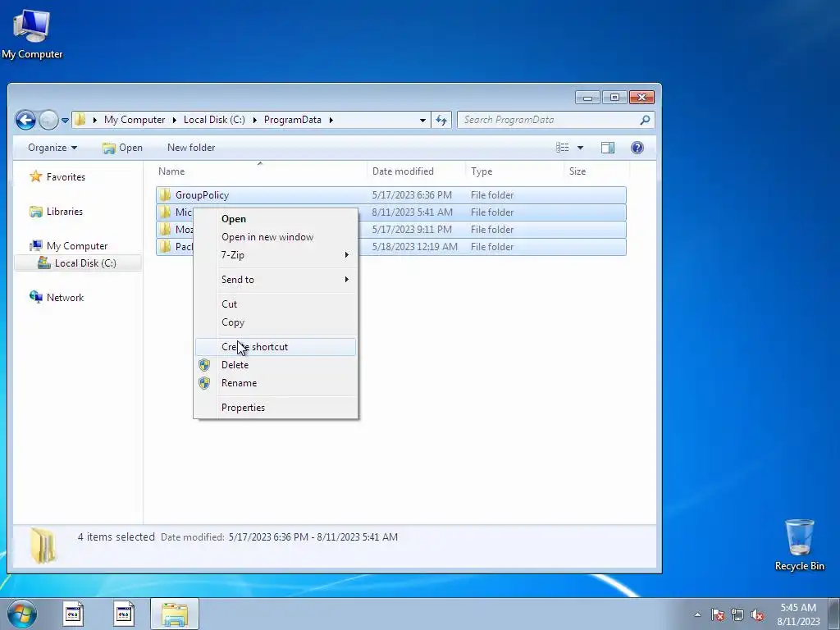
Task: Click the Recycle Bin desktop icon
Action: tap(799, 545)
